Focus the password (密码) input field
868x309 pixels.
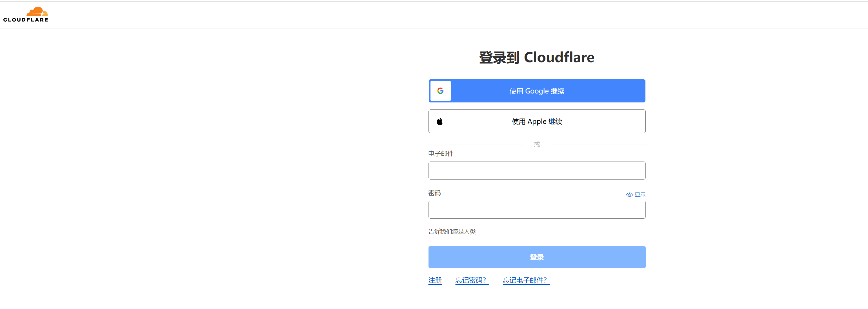537,210
